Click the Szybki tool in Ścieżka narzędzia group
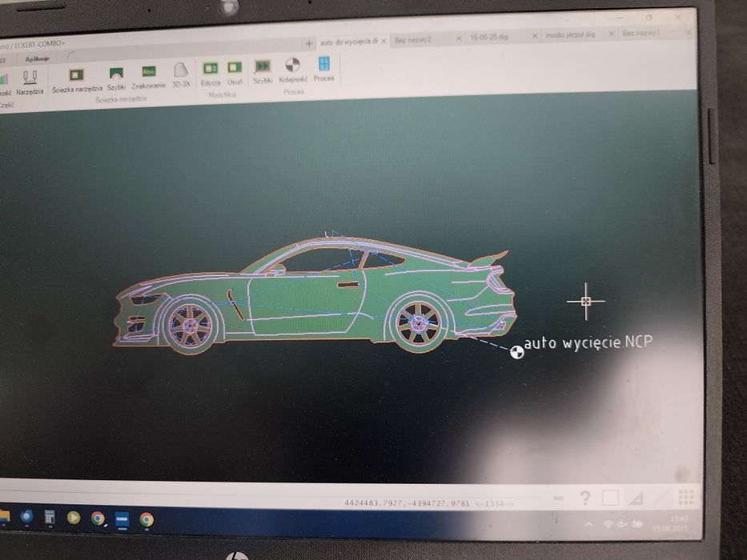747x560 pixels. pos(116,78)
